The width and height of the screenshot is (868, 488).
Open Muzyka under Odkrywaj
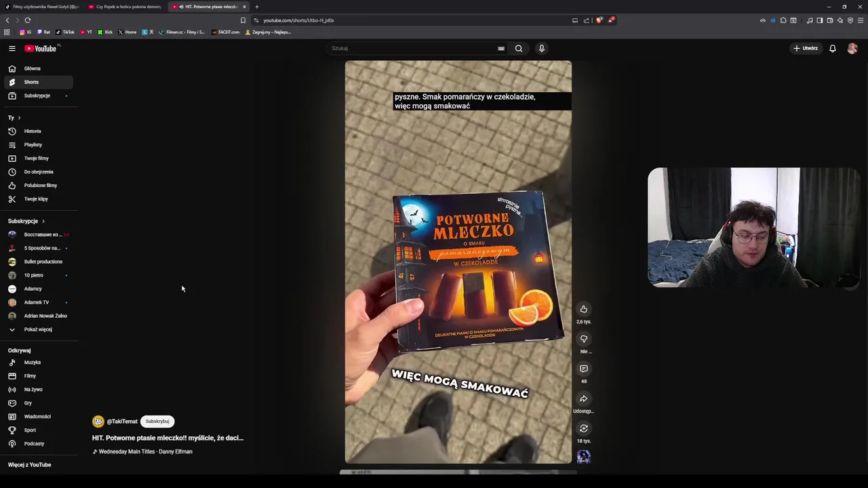39,362
